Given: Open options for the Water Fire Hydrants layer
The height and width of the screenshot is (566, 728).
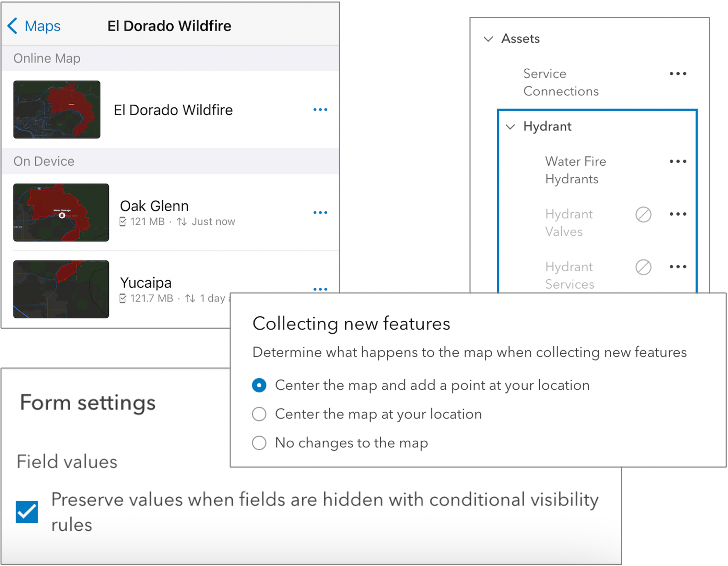Looking at the screenshot, I should point(678,161).
